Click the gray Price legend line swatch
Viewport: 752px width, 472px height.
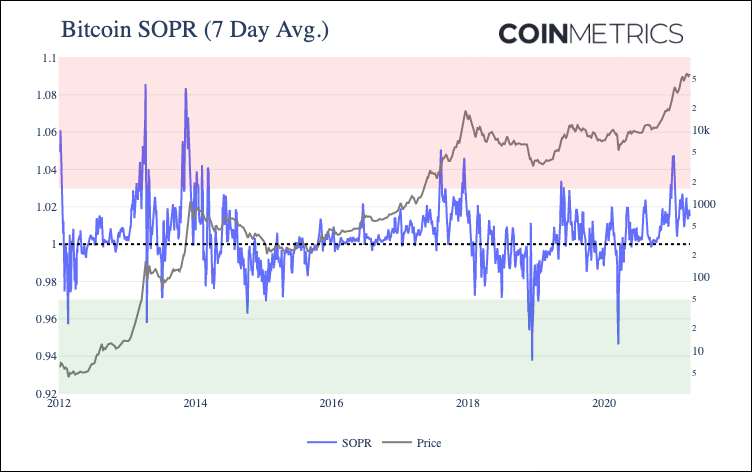[397, 442]
